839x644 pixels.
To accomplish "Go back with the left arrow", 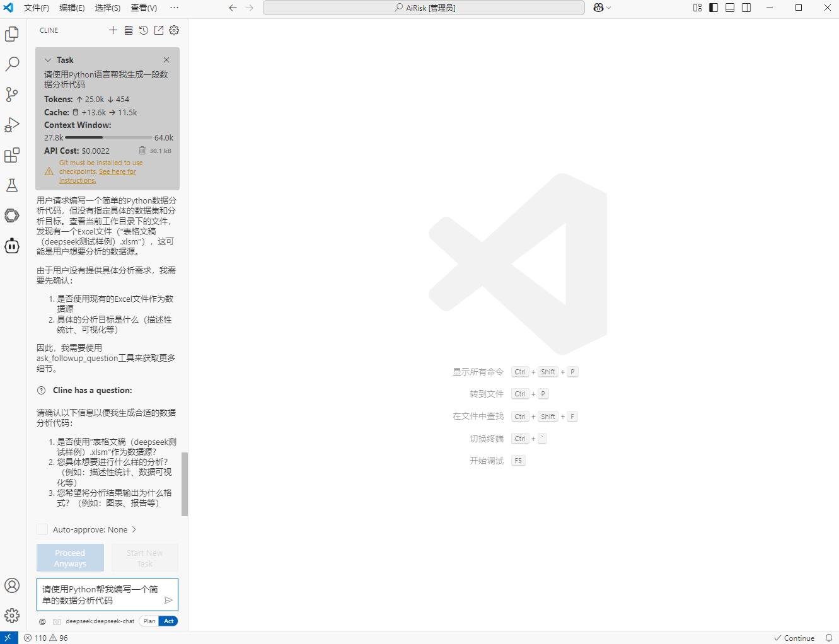I will [x=233, y=8].
